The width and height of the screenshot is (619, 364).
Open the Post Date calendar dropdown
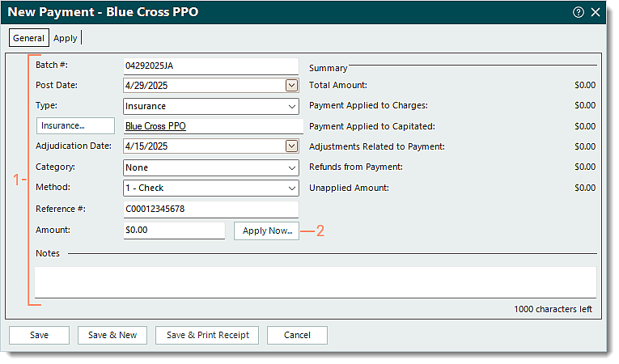point(291,85)
